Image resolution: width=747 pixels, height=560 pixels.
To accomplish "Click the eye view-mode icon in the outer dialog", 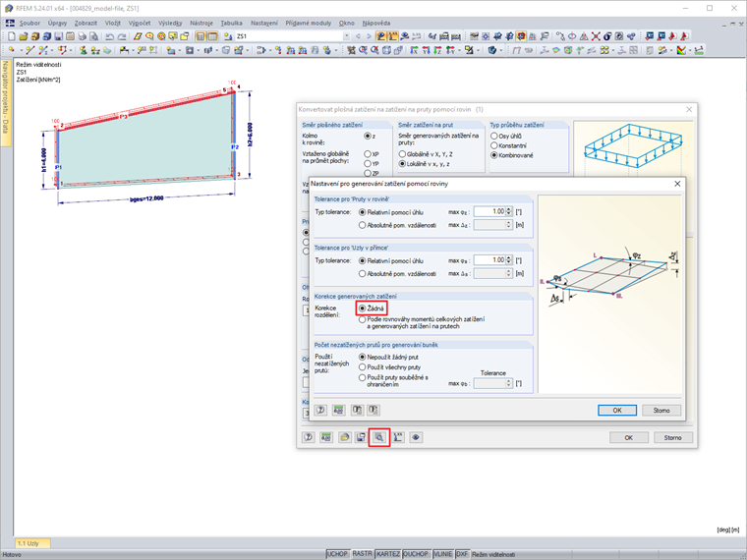I will click(x=416, y=437).
